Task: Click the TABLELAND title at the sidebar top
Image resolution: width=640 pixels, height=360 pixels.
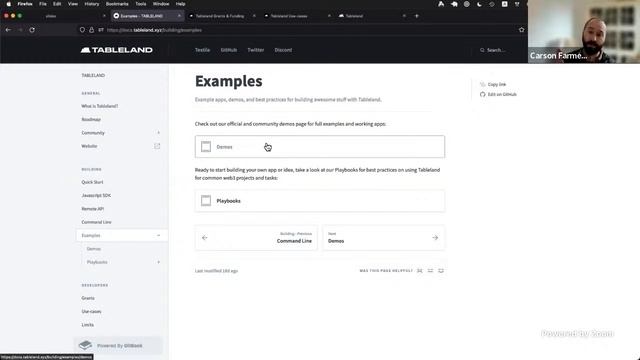Action: point(93,76)
